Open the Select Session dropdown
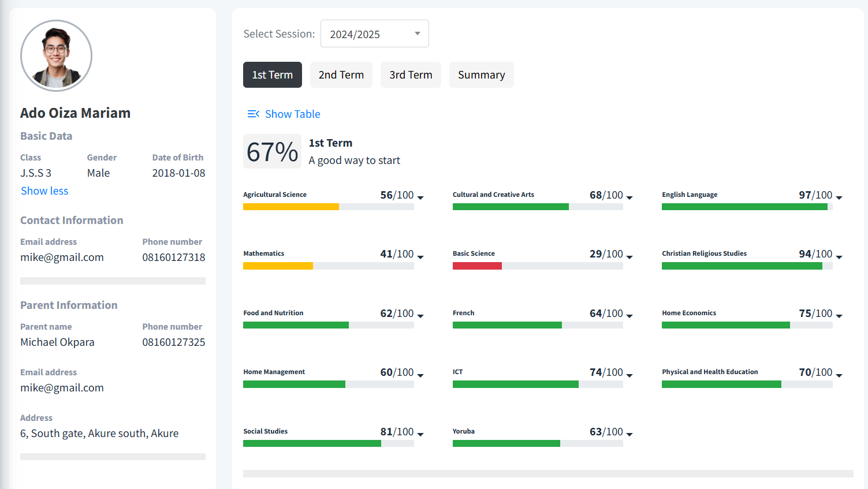868x489 pixels. 375,33
